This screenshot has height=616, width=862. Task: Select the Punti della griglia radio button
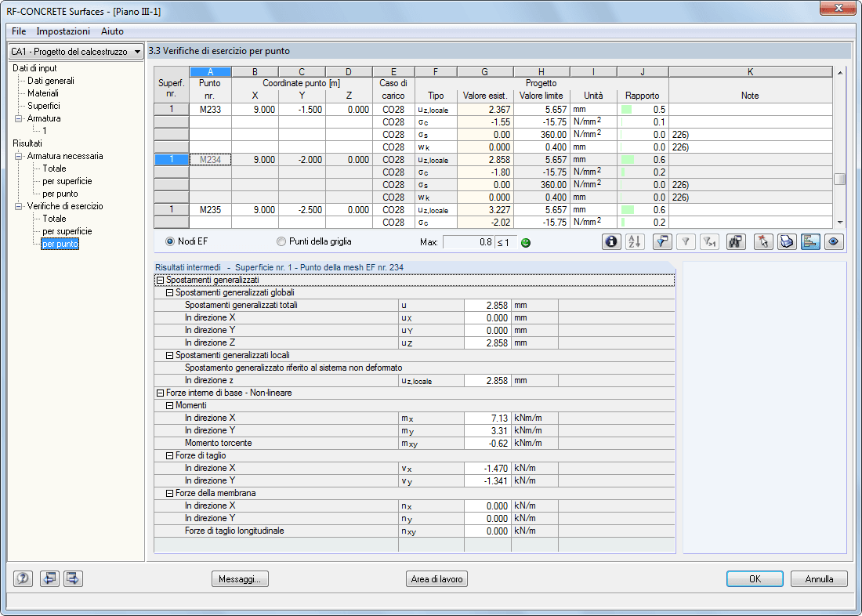281,241
